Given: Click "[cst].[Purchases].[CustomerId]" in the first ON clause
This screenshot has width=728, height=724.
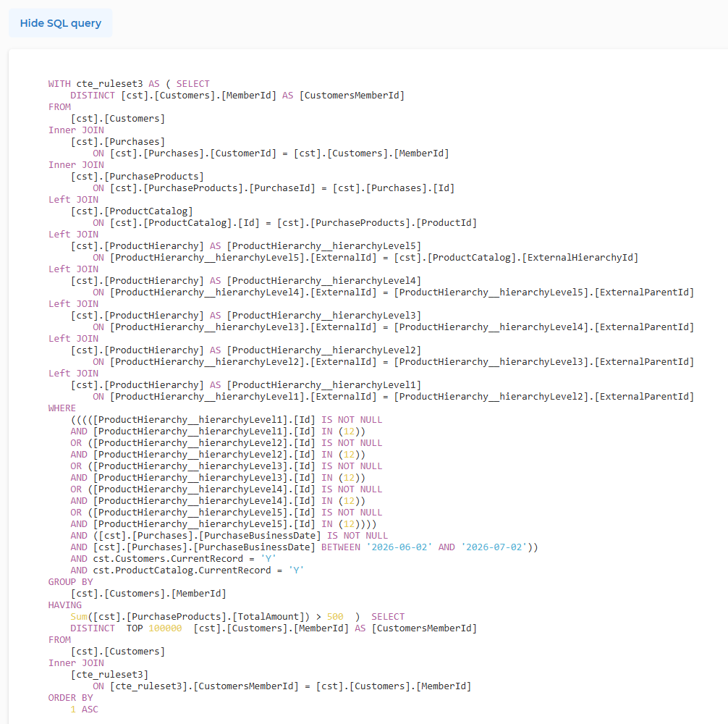Looking at the screenshot, I should (x=193, y=153).
